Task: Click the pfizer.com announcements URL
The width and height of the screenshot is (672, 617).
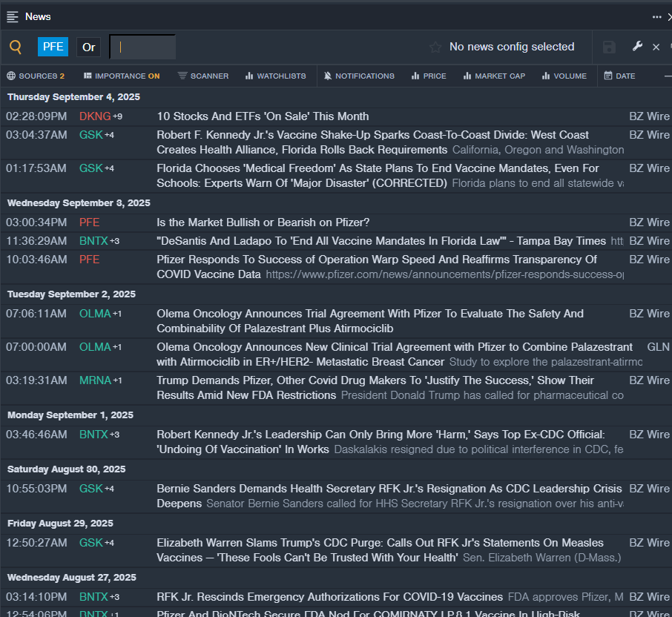Action: click(x=444, y=274)
